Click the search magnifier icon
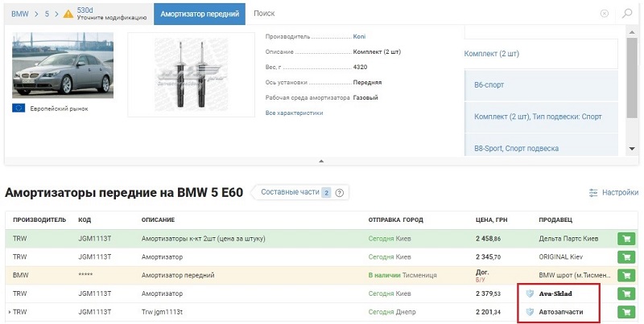 click(627, 14)
